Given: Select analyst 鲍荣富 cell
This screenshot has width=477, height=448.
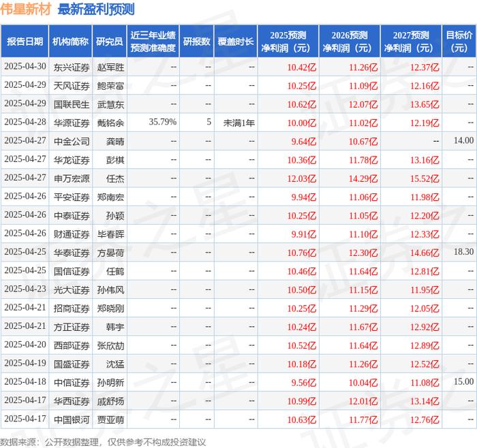Looking at the screenshot, I should click(x=110, y=86).
